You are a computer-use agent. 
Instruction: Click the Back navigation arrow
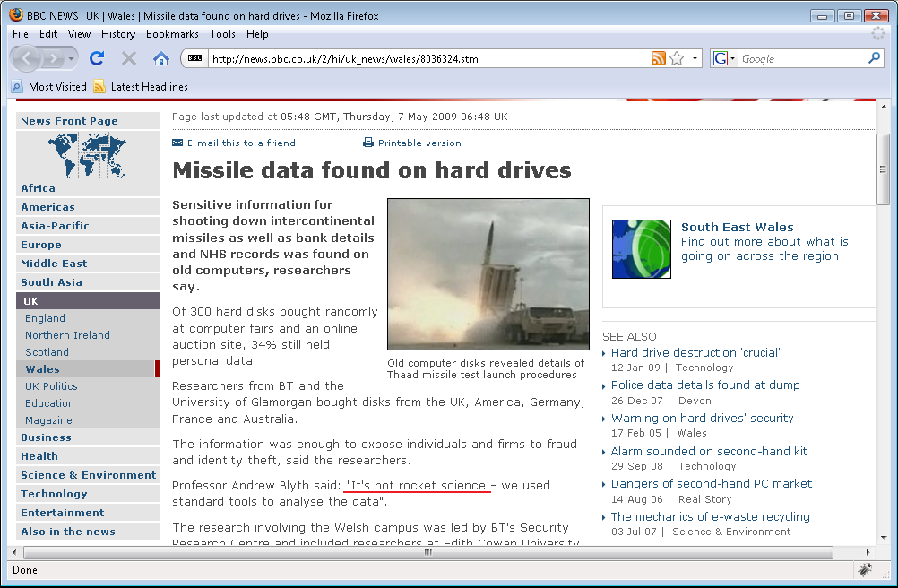(29, 58)
